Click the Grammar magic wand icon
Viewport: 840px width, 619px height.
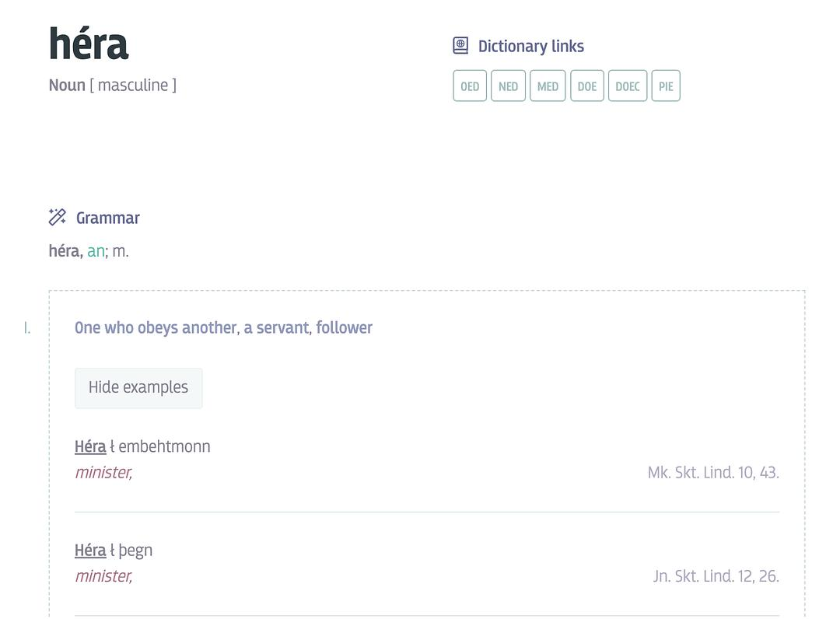coord(57,218)
